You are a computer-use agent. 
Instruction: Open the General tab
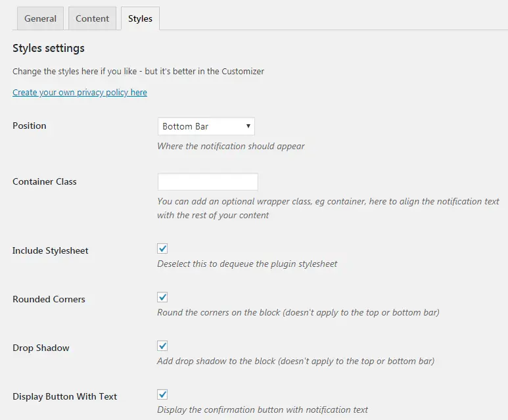tap(40, 18)
